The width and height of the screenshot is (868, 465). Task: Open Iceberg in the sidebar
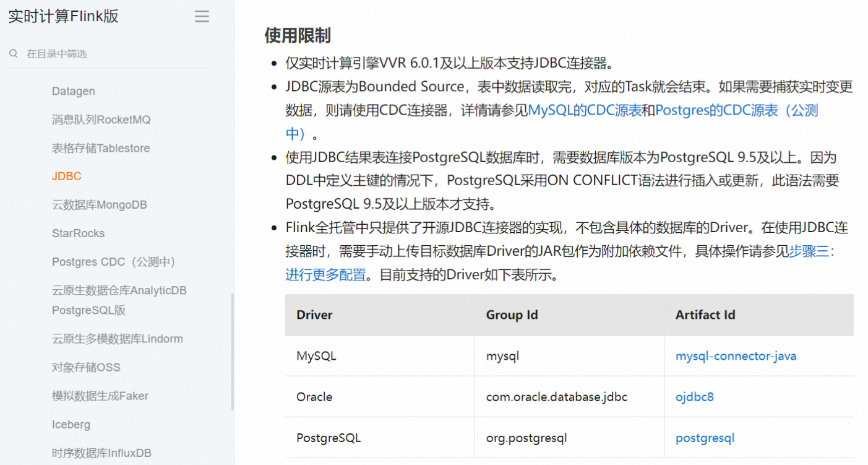point(71,424)
